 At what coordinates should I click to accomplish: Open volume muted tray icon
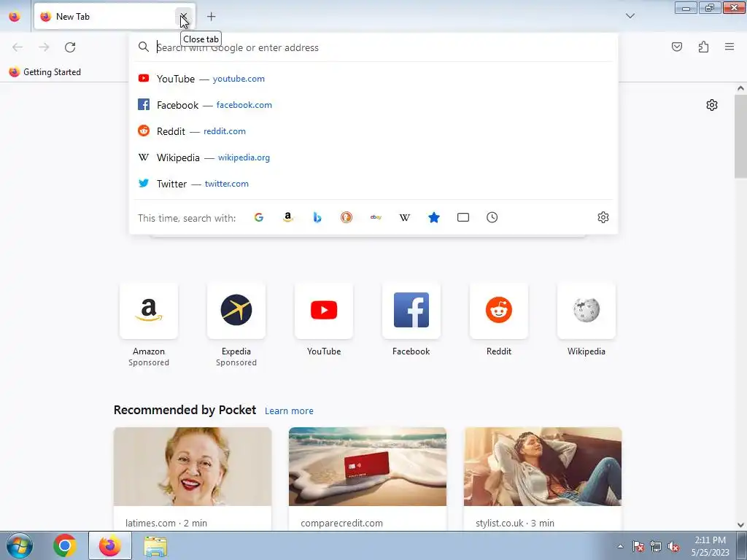673,546
